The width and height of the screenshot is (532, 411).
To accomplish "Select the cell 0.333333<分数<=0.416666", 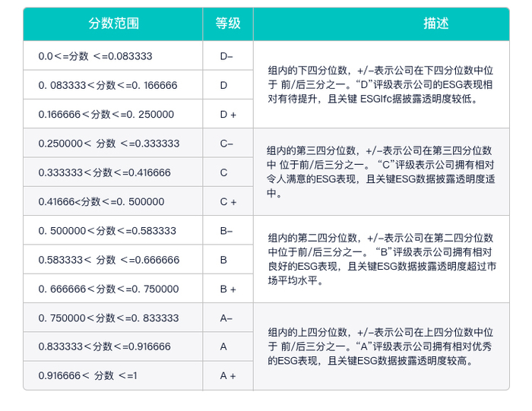I will point(113,172).
